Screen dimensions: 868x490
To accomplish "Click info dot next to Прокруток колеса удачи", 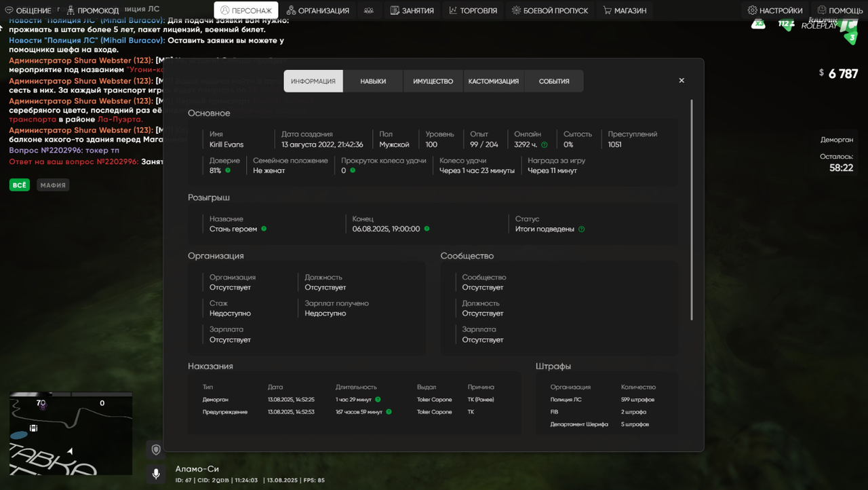I will tap(353, 170).
